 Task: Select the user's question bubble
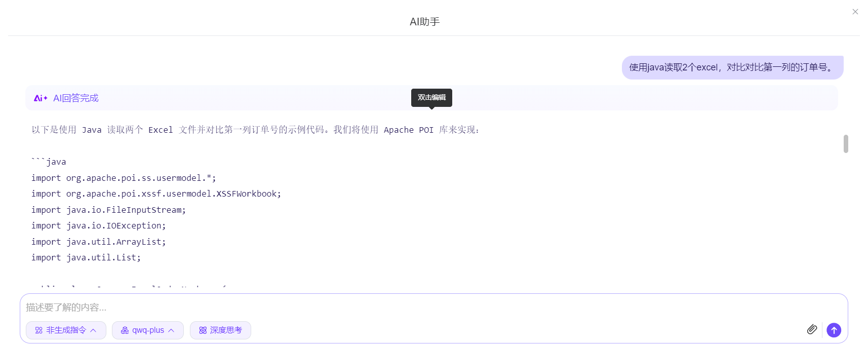(732, 67)
